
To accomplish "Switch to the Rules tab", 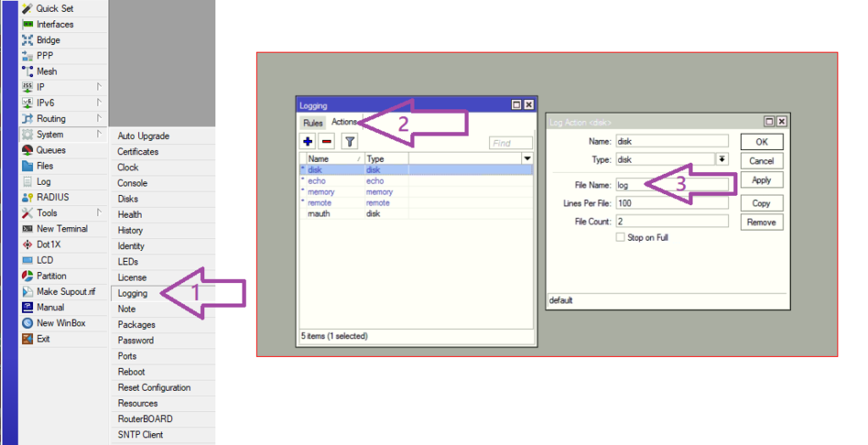I will pos(312,123).
